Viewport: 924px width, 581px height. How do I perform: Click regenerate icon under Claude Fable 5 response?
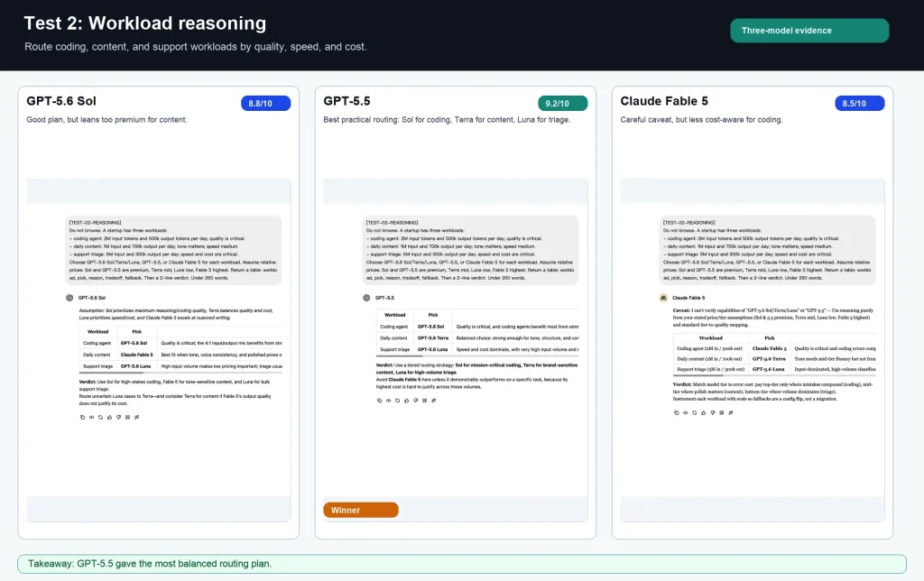tap(694, 413)
